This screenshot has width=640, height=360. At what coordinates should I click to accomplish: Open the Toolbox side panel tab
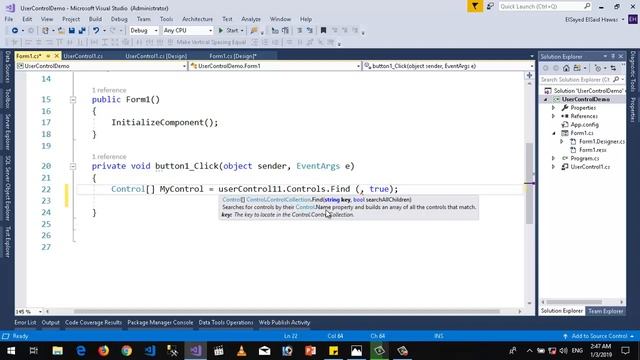pos(7,98)
